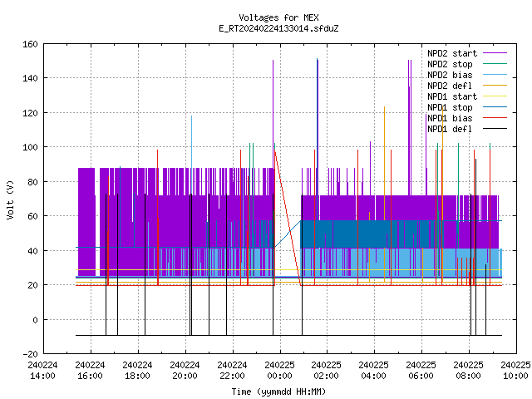Click y-axis tick value 20
The image size is (532, 399).
tap(32, 285)
